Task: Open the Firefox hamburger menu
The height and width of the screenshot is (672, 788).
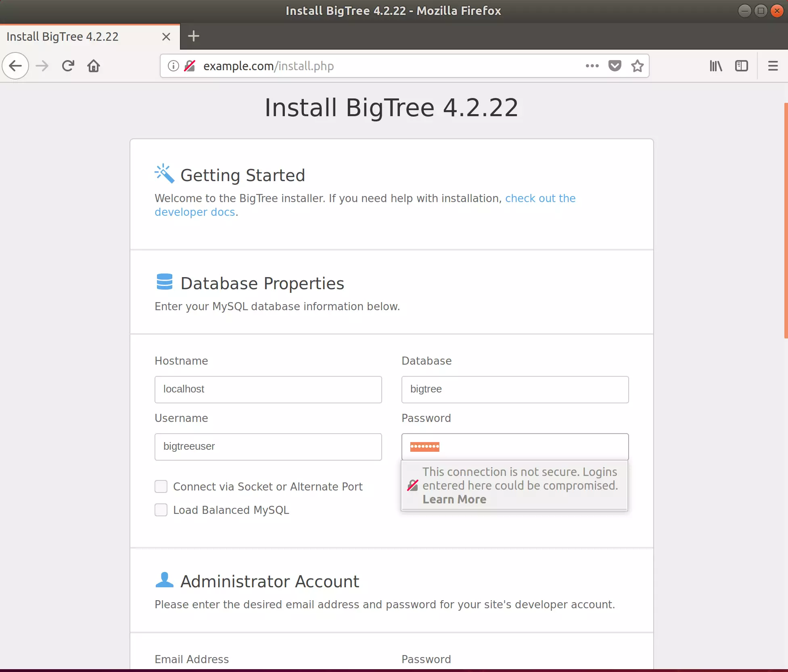Action: pos(773,66)
